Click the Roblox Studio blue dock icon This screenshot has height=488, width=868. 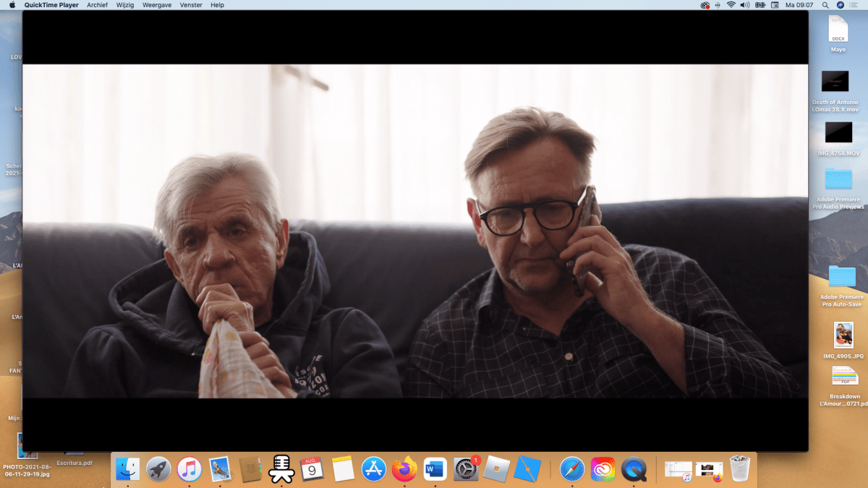pyautogui.click(x=528, y=470)
